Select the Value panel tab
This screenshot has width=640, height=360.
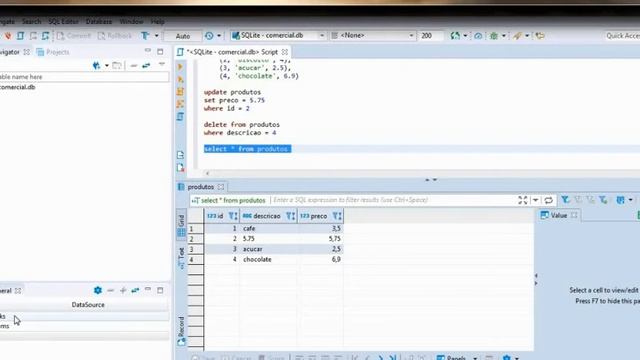click(x=558, y=215)
